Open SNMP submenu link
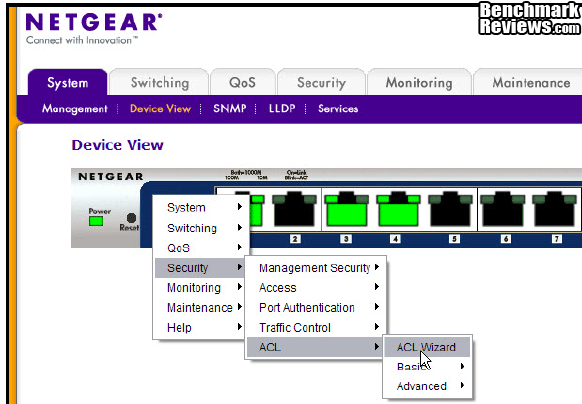Image resolution: width=582 pixels, height=404 pixels. 229,108
